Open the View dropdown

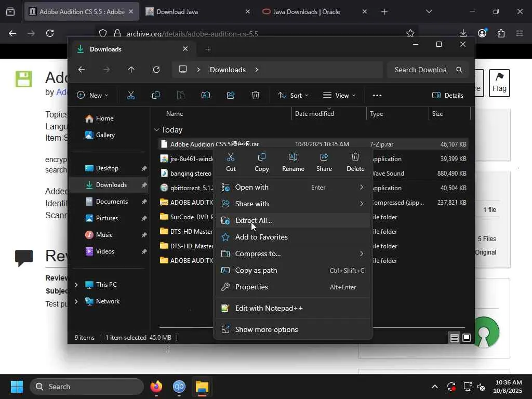click(x=339, y=96)
